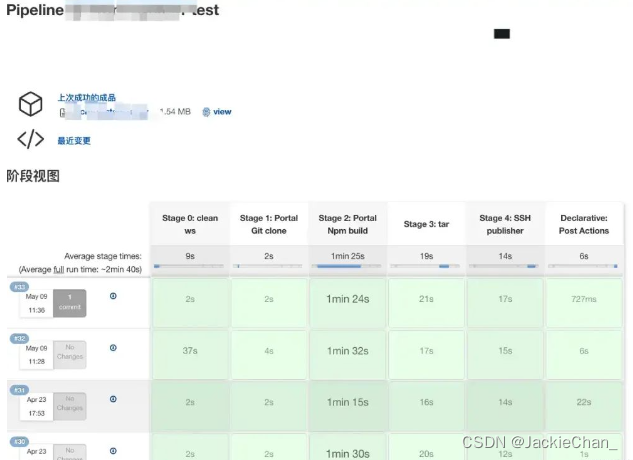
Task: Open the 17s SSH publisher cell for #33
Action: 505,302
